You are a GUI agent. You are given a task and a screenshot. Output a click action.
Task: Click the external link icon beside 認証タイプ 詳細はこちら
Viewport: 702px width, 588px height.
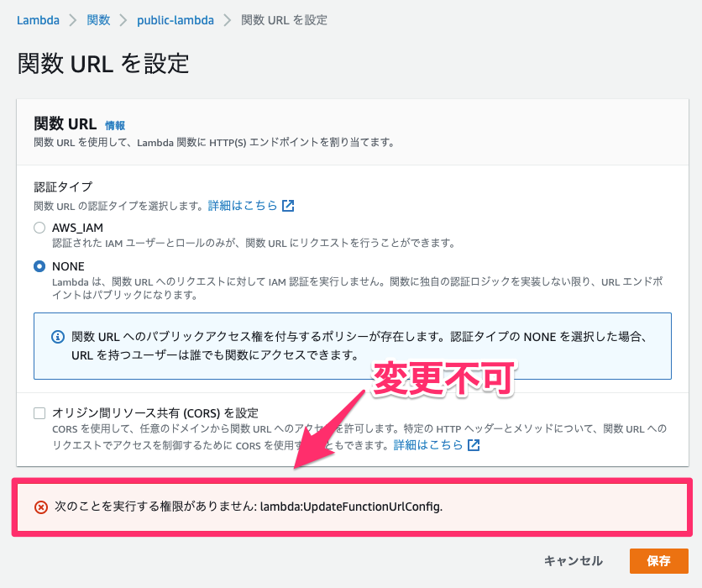coord(288,204)
